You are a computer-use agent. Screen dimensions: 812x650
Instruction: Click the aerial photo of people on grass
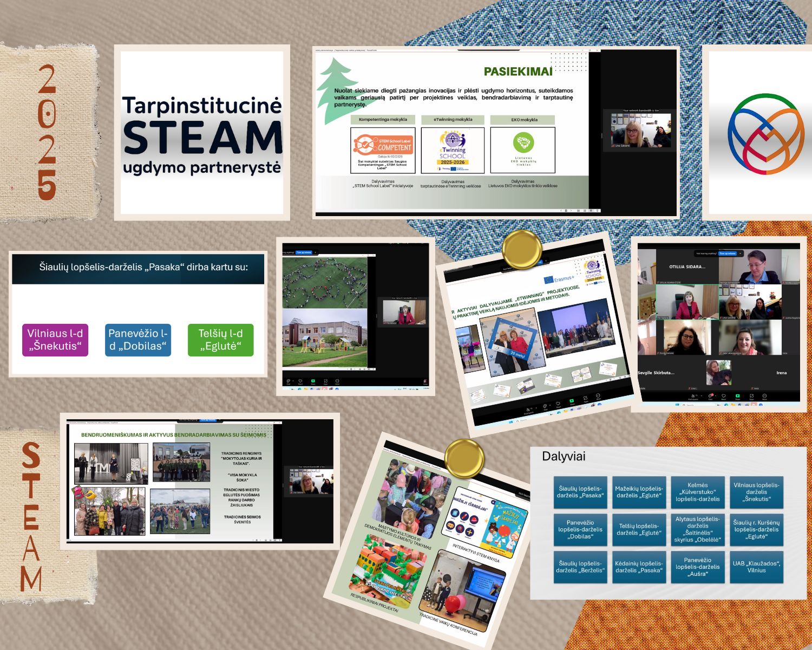[325, 282]
